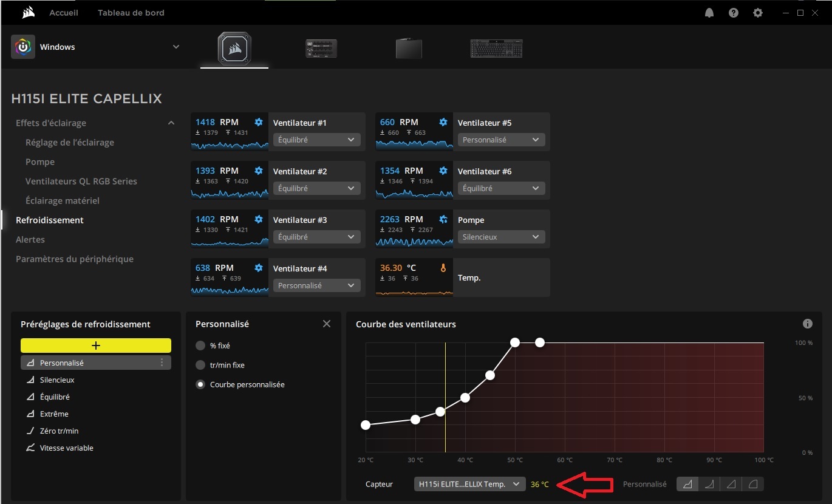Click the 1418 RPM reading
The width and height of the screenshot is (832, 504).
[217, 122]
